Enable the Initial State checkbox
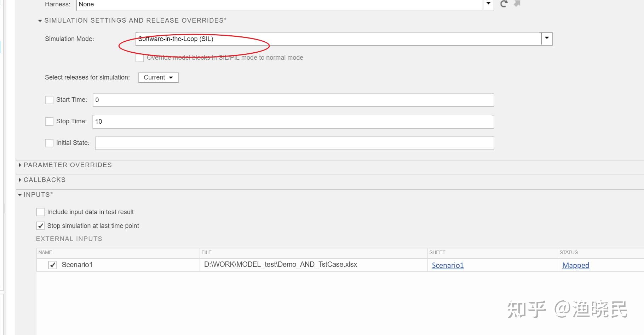Viewport: 644px width, 335px height. 49,143
